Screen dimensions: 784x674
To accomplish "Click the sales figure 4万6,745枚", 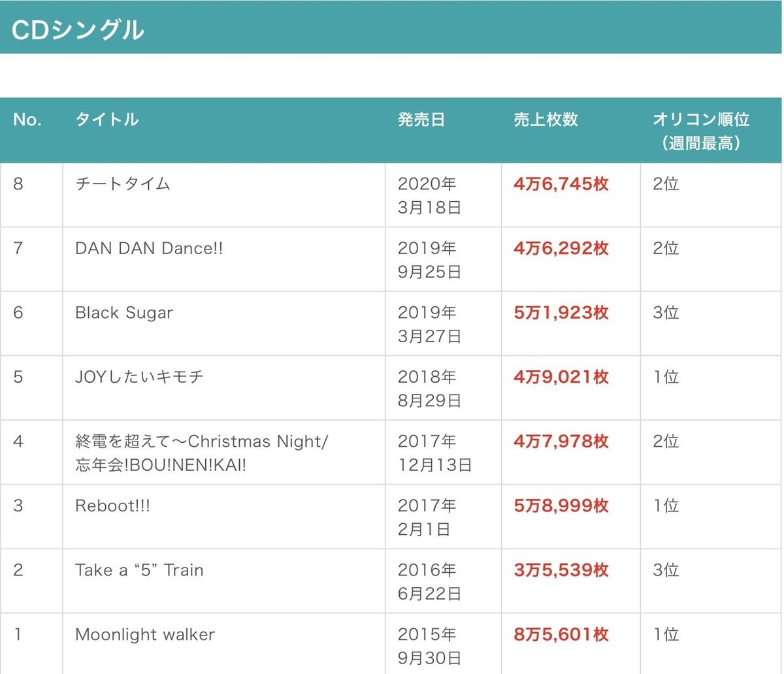I will click(561, 184).
